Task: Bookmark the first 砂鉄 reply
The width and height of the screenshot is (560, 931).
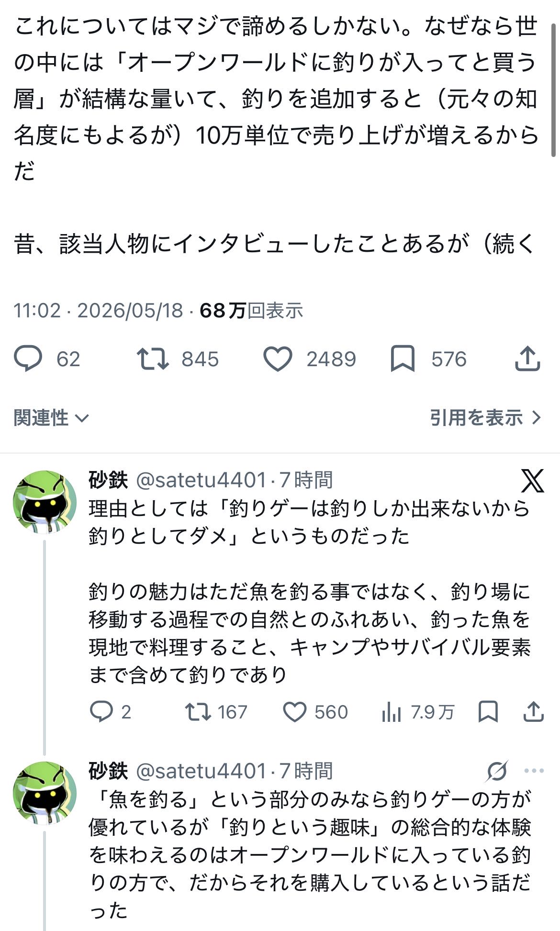Action: click(x=488, y=712)
